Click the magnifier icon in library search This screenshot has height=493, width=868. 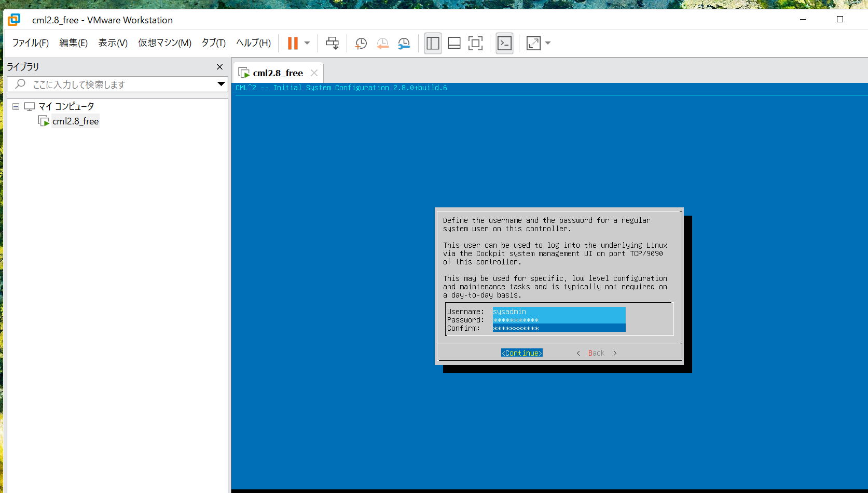pos(20,84)
